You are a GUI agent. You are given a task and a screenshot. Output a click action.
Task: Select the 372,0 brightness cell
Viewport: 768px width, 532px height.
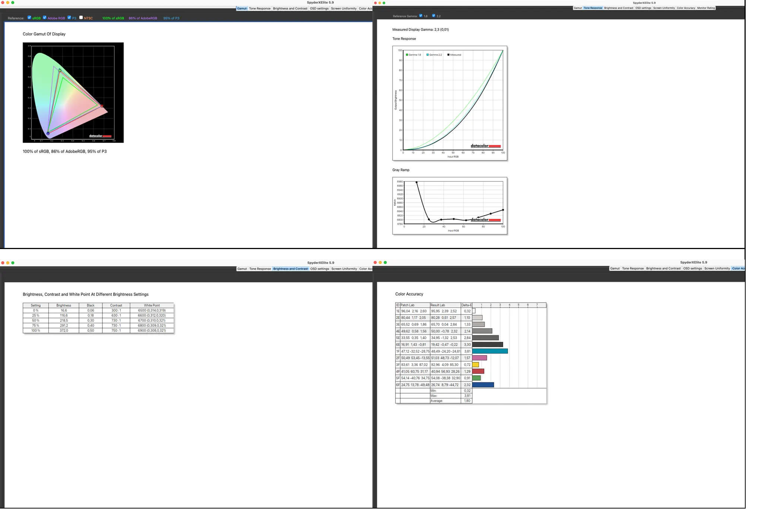64,331
